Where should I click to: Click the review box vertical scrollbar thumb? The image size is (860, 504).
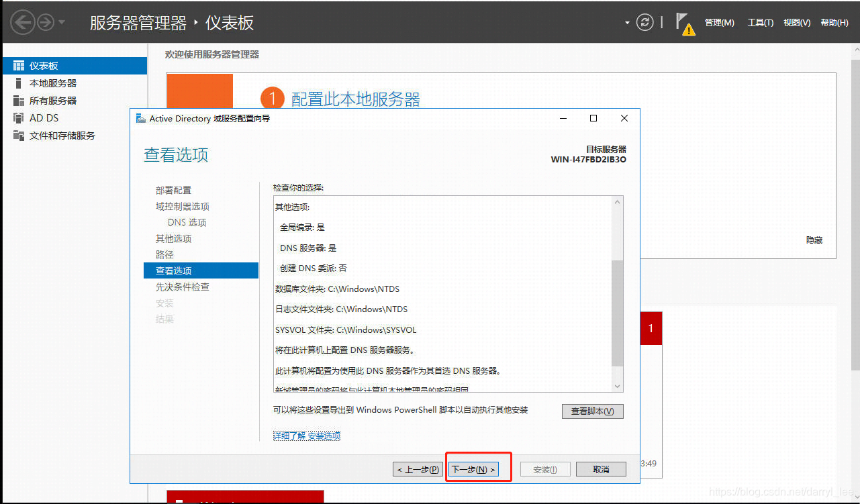618,313
